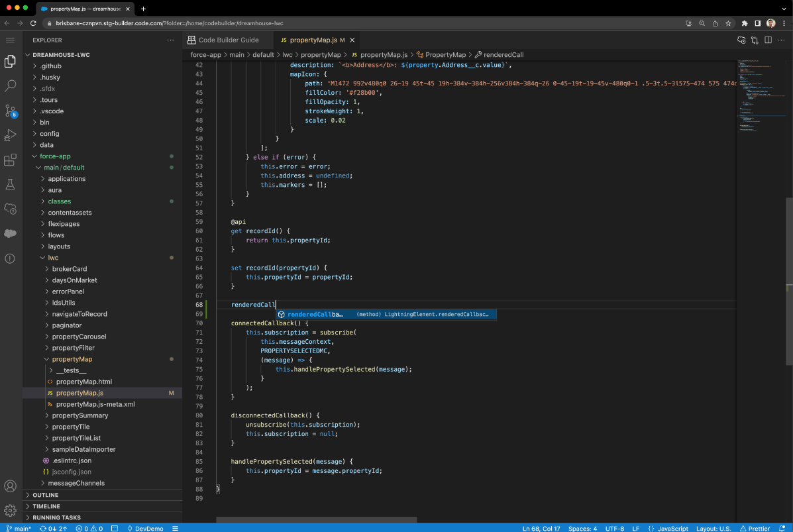Click Prettier in status bar
The image size is (793, 532).
coord(755,529)
